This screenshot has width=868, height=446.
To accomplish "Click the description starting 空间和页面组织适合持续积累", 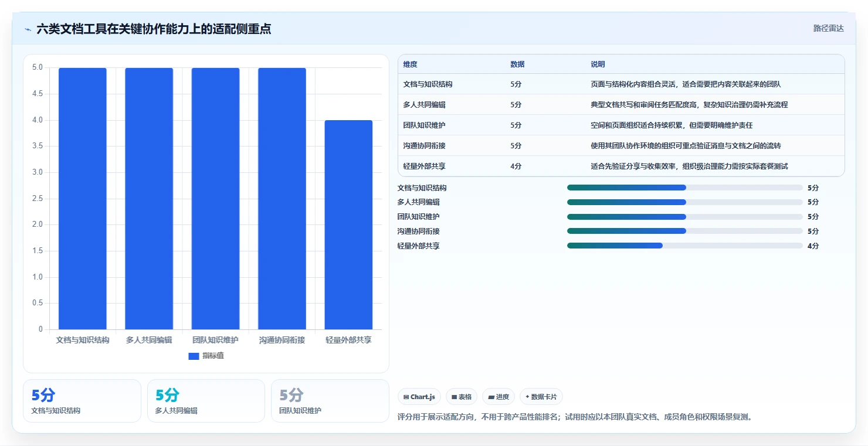I will (672, 125).
